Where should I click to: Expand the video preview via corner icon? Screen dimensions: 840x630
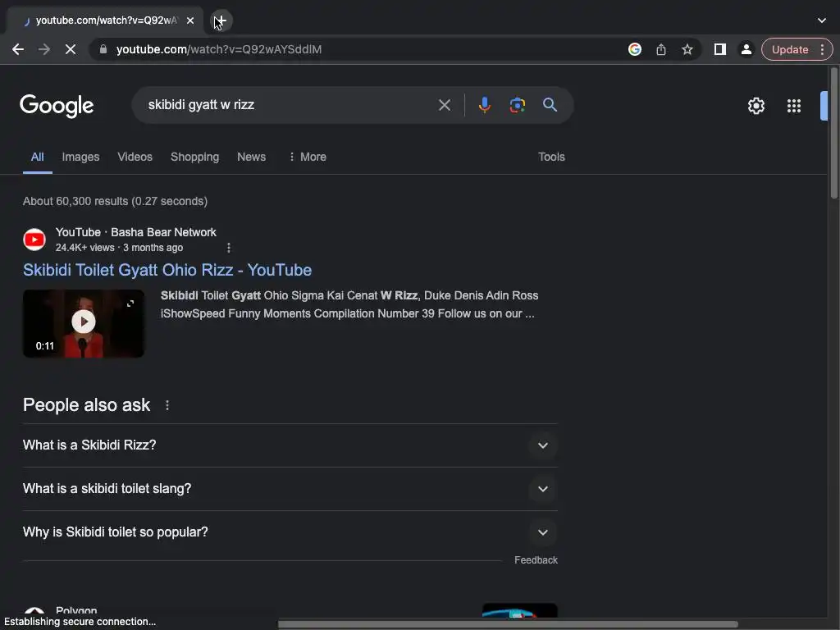click(130, 304)
